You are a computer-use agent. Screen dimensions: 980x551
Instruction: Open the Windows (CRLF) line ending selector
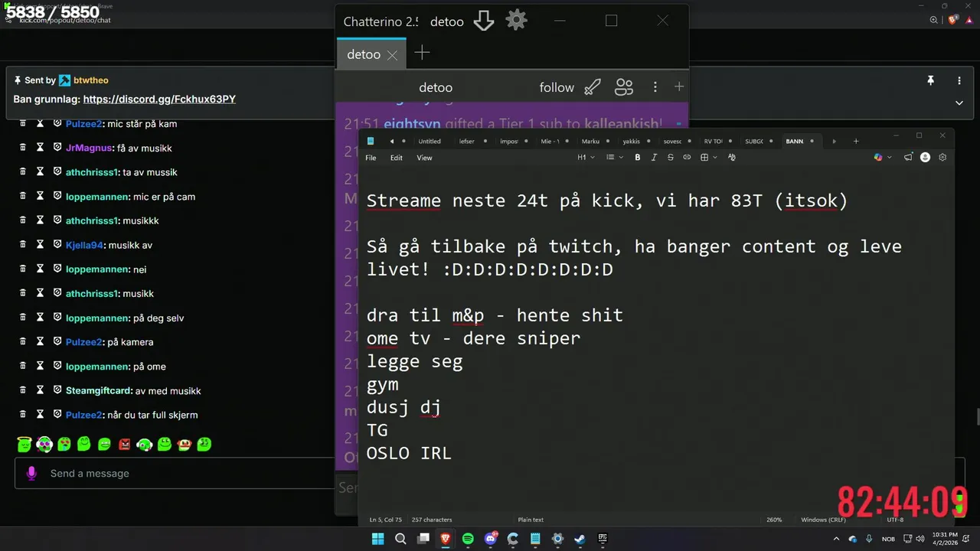tap(824, 520)
